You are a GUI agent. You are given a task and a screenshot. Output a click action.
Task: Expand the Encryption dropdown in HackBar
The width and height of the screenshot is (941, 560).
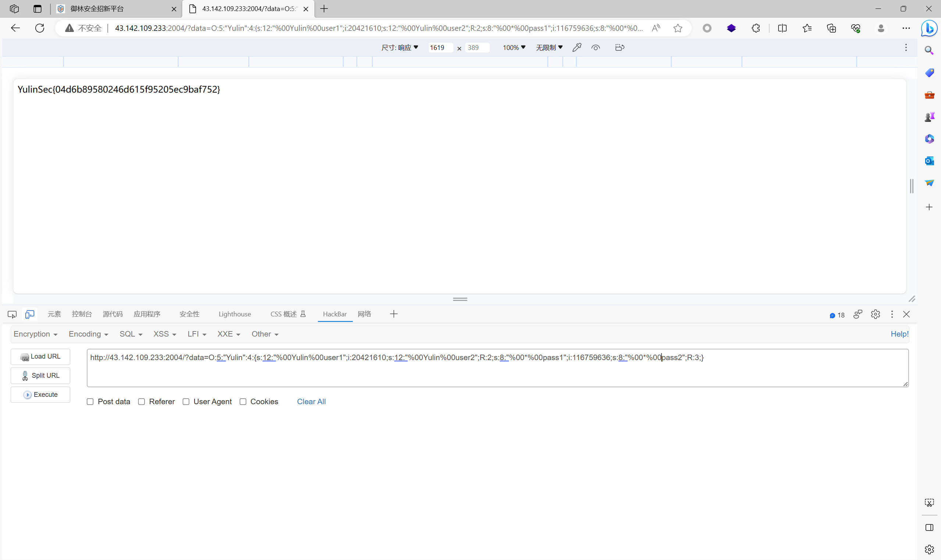coord(36,334)
